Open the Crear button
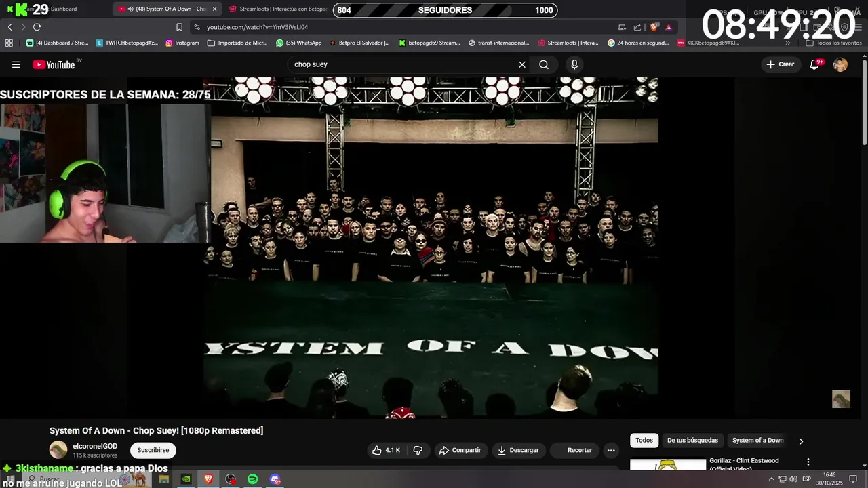868x488 pixels. click(780, 64)
